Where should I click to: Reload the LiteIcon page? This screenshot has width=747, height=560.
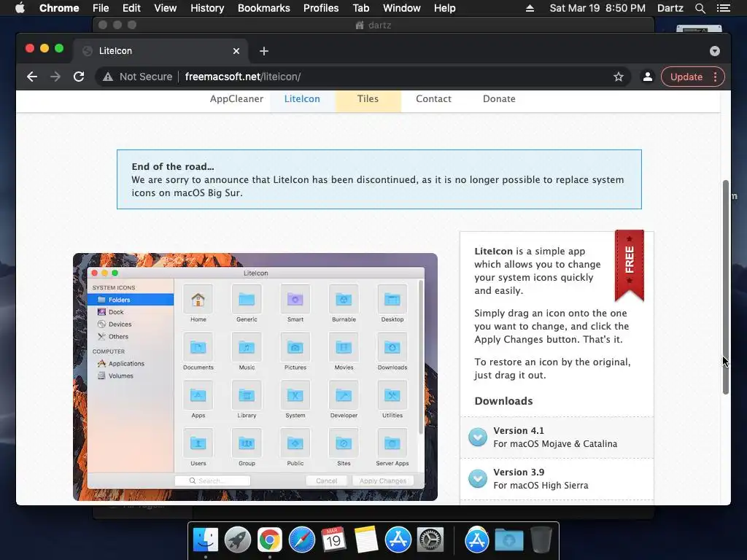tap(79, 77)
